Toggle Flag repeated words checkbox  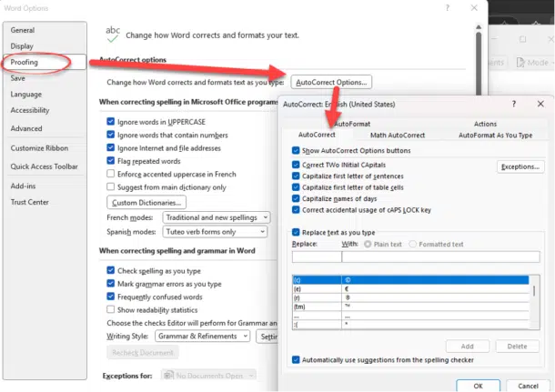pos(111,161)
